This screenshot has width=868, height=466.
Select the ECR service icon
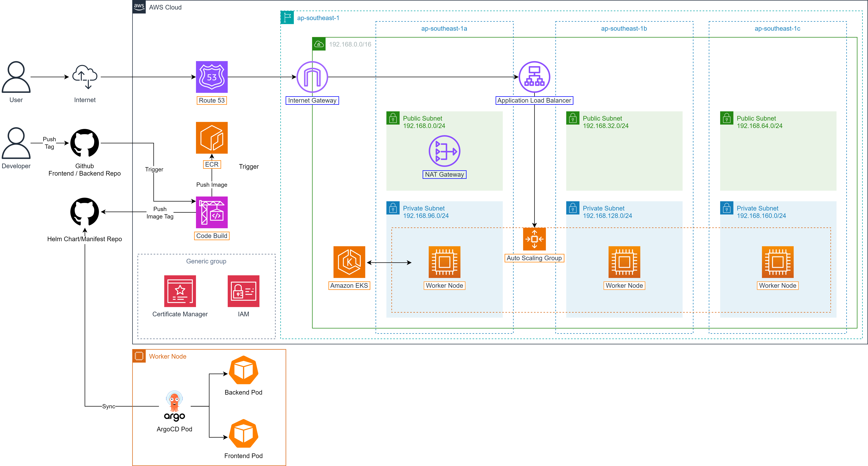[212, 138]
